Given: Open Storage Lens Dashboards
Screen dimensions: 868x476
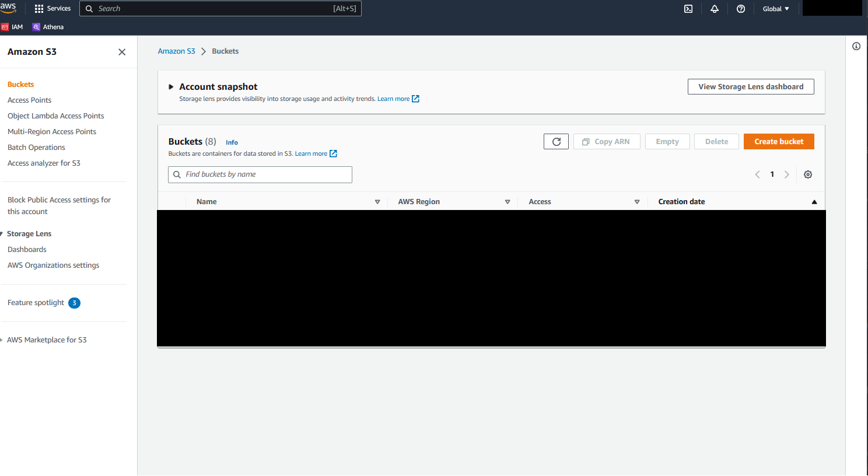Looking at the screenshot, I should tap(27, 250).
